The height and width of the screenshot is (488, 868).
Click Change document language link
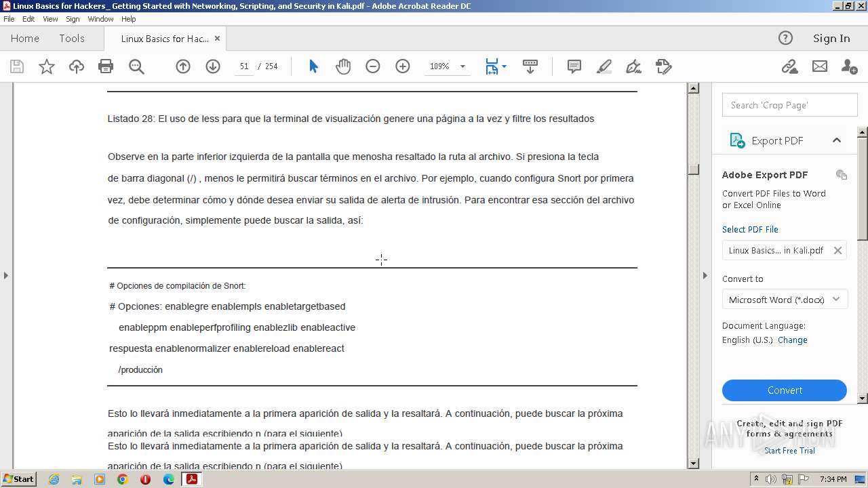pos(792,340)
